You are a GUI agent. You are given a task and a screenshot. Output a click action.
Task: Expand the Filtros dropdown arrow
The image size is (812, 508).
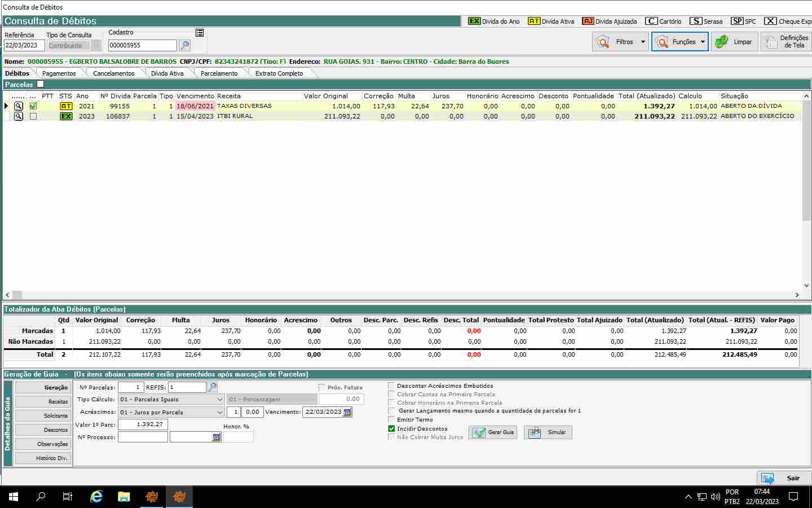click(643, 42)
